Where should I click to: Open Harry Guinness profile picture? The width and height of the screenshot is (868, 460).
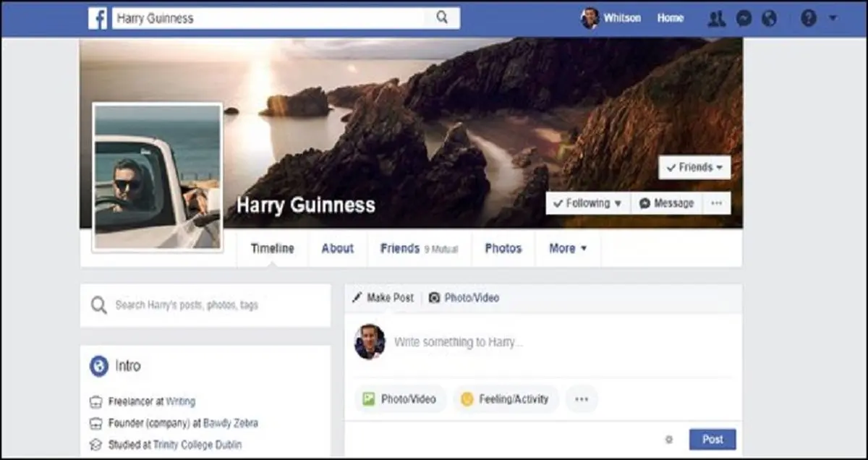[x=158, y=177]
